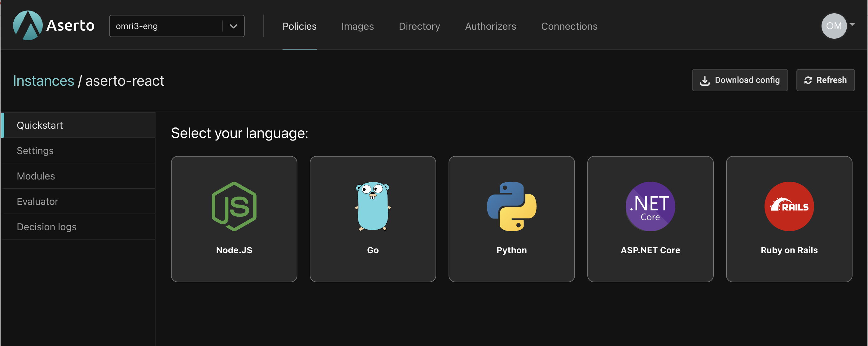Expand the omri3-eng tenant chevron
The image size is (868, 346).
234,26
